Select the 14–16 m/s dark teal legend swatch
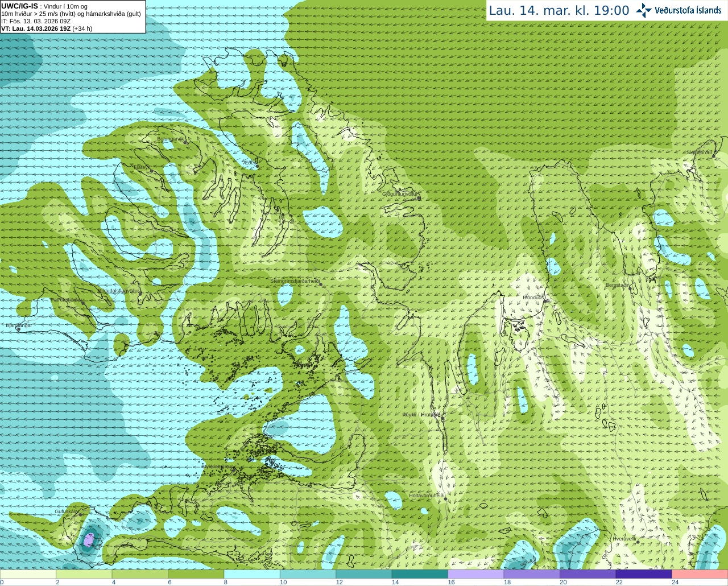Viewport: 728px width, 586px height. [420, 574]
